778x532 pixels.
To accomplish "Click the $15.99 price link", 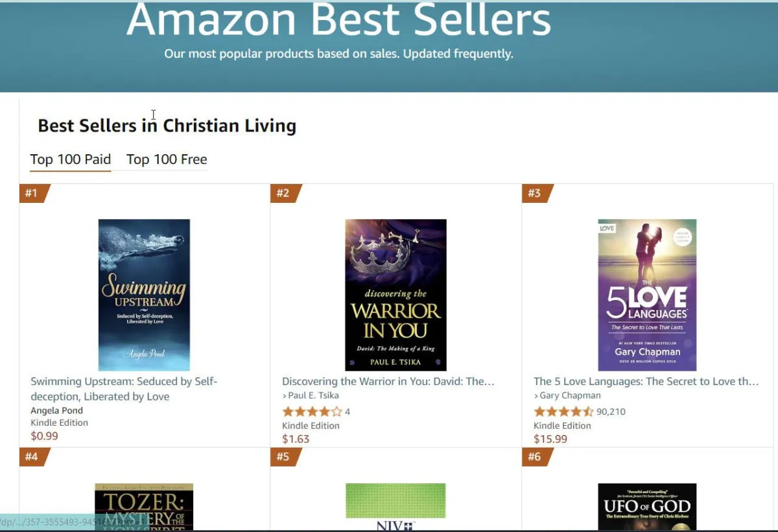I will (550, 439).
